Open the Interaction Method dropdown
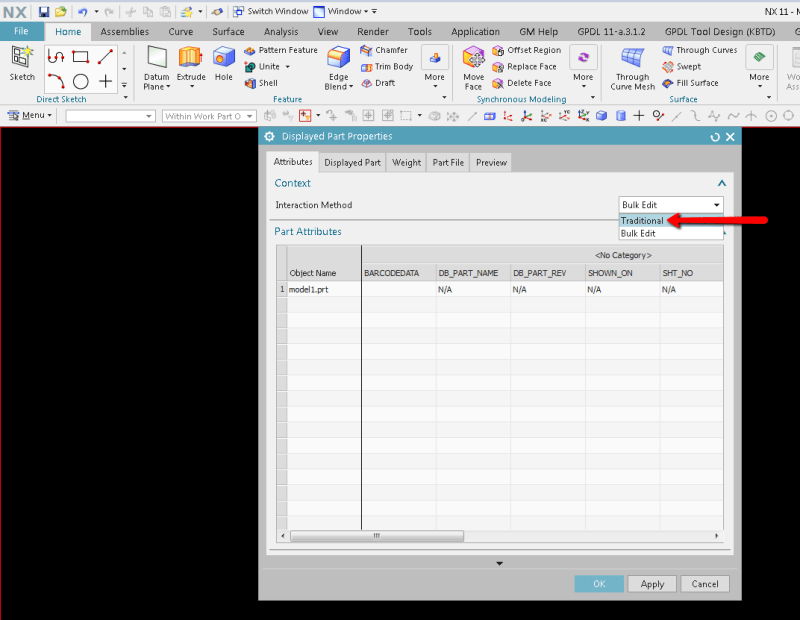 coord(671,205)
